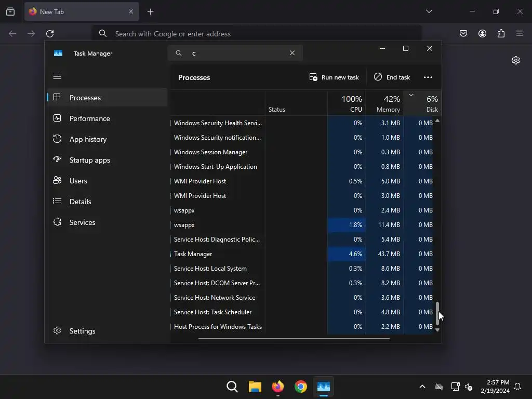Open Task Manager Settings
Screen dimensions: 532x399
[x=107, y=331]
